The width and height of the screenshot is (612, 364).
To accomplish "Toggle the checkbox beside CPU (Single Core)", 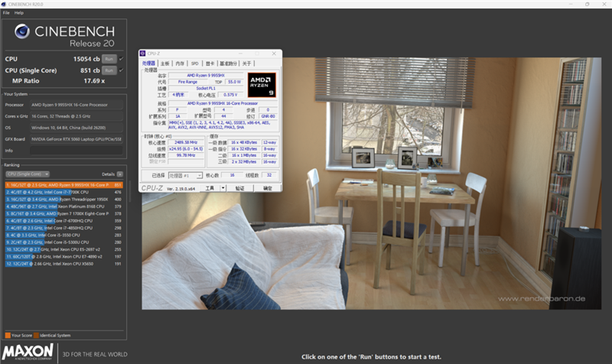I will [x=121, y=70].
